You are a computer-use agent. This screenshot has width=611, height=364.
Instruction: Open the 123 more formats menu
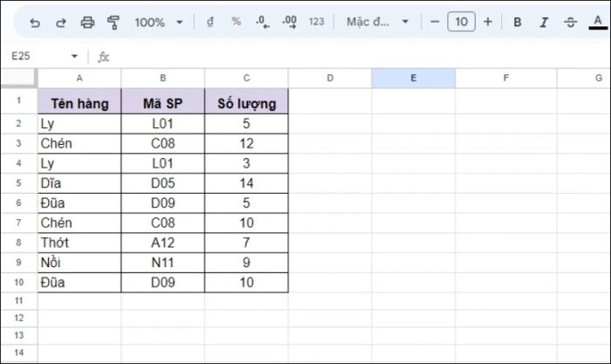coord(316,22)
